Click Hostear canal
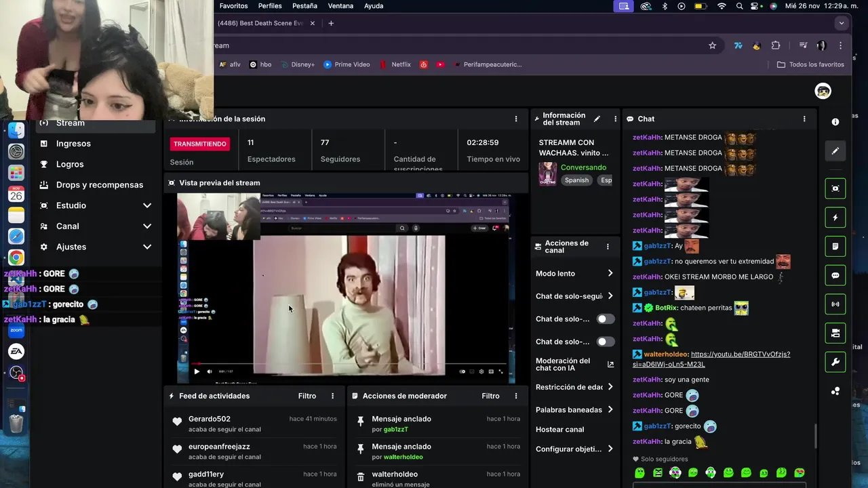The height and width of the screenshot is (488, 868). [559, 429]
